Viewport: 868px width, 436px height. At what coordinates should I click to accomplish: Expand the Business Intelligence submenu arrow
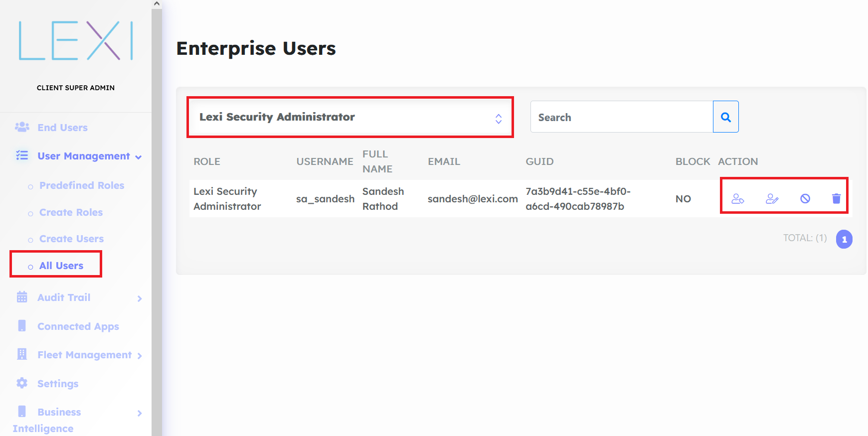pyautogui.click(x=140, y=413)
